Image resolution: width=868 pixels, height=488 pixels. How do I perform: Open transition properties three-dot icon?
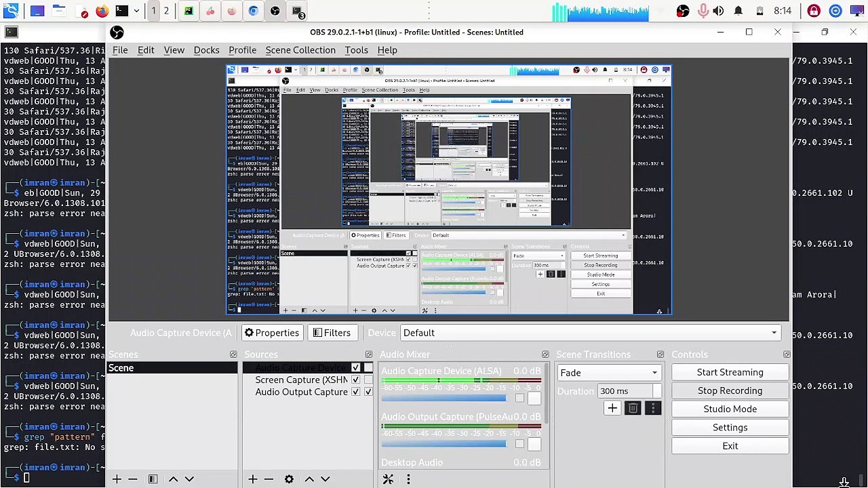(x=653, y=408)
